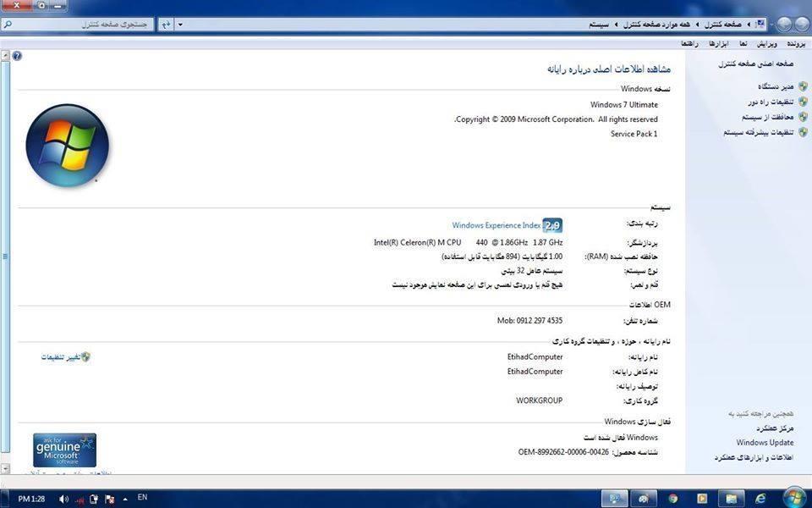Click the volume speaker icon in tray
This screenshot has width=812, height=508.
pos(63,500)
